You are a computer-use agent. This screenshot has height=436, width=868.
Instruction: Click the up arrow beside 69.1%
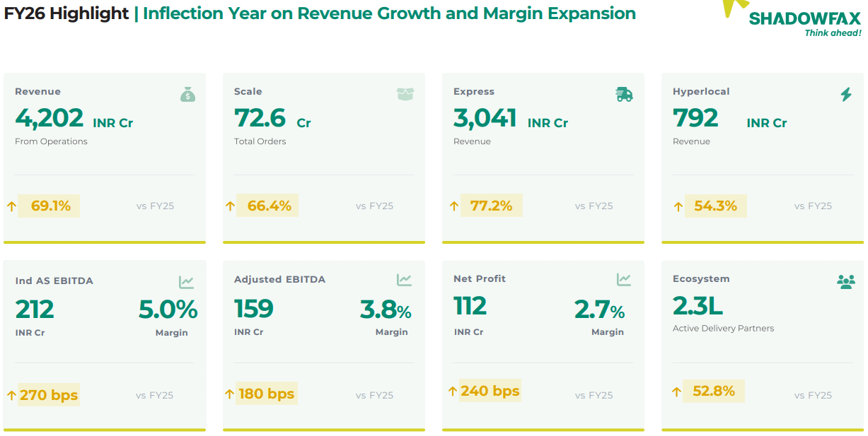point(11,206)
